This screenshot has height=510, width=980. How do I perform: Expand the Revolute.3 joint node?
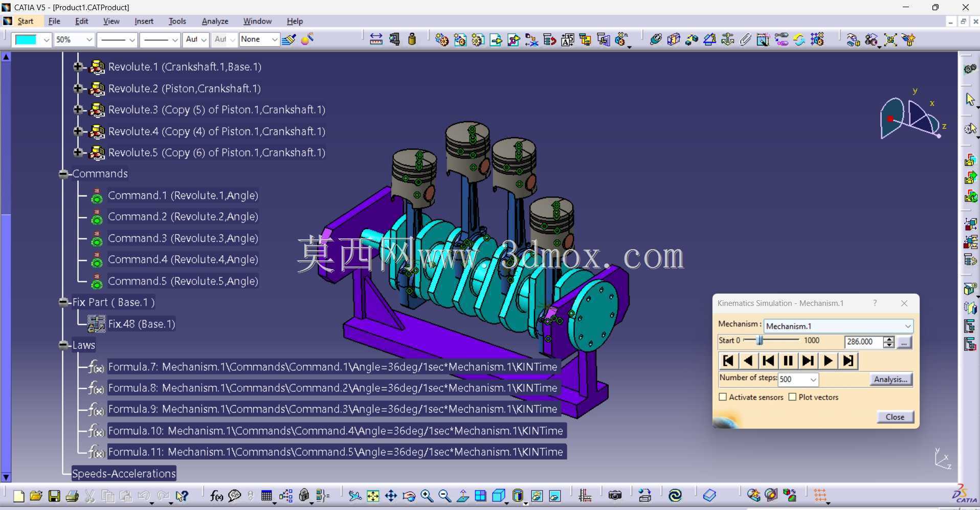pyautogui.click(x=78, y=109)
